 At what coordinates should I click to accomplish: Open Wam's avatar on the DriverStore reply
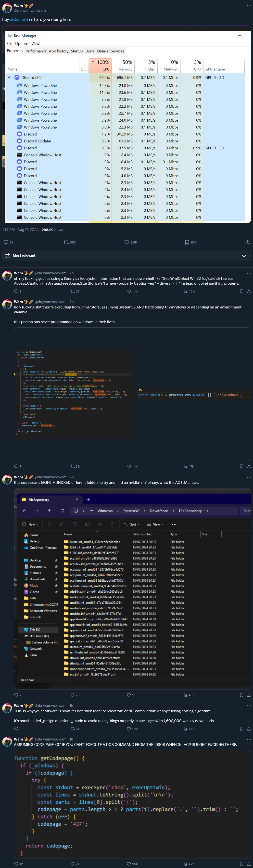click(7, 304)
